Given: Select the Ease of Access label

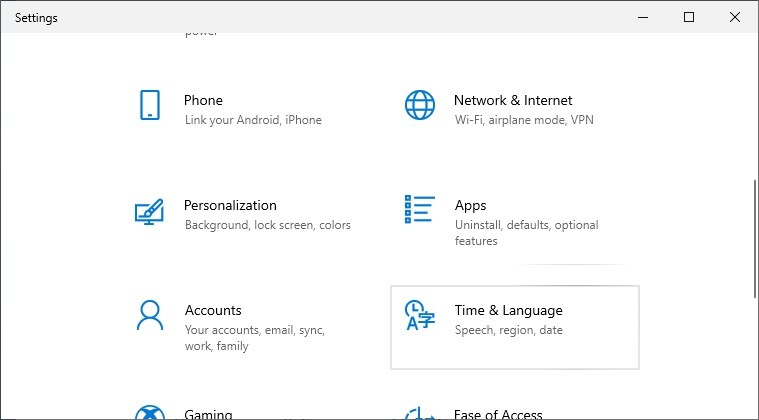Looking at the screenshot, I should tap(498, 414).
